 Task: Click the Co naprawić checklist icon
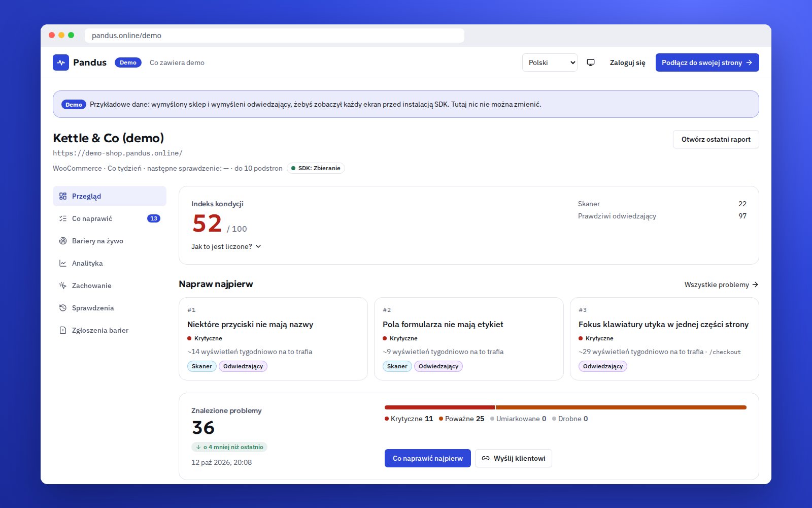tap(63, 218)
